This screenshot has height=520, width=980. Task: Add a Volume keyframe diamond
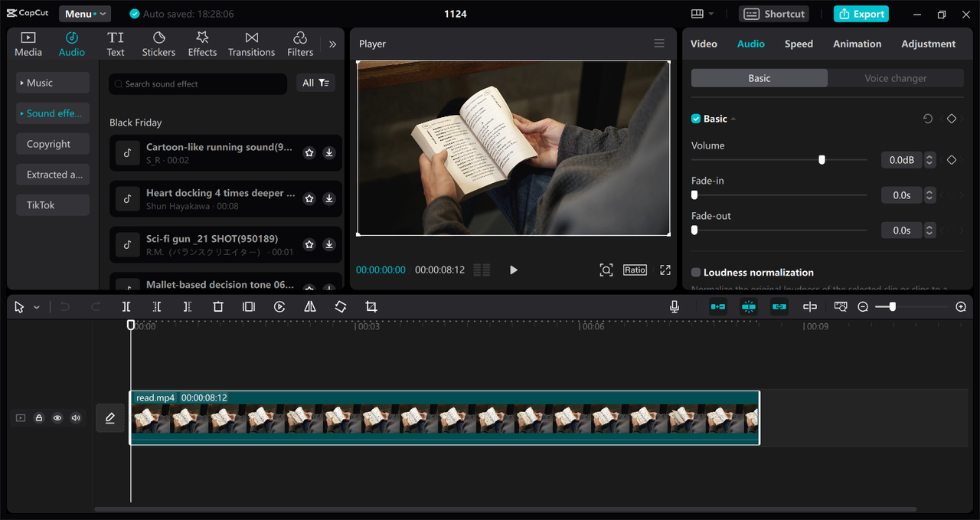(x=952, y=160)
